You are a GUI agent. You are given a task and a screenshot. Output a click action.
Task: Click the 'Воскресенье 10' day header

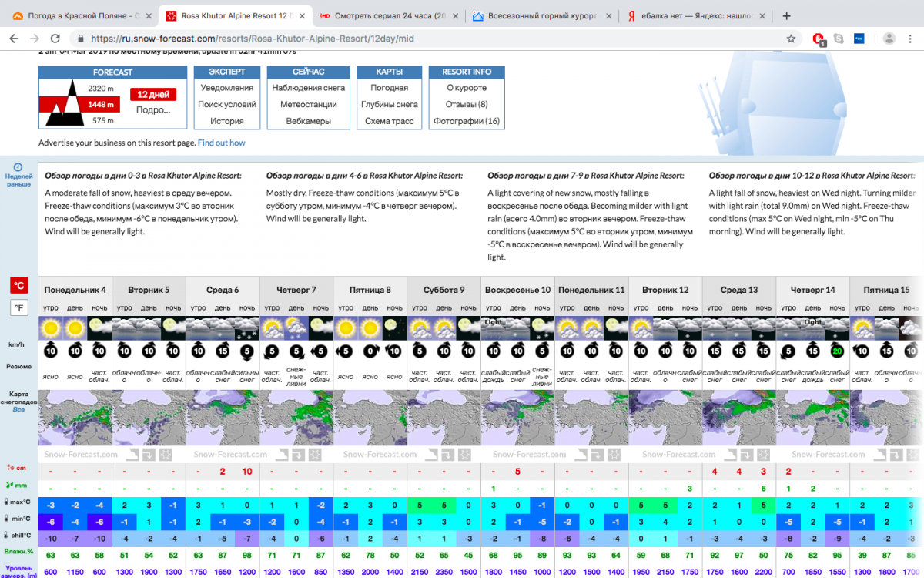pos(517,290)
